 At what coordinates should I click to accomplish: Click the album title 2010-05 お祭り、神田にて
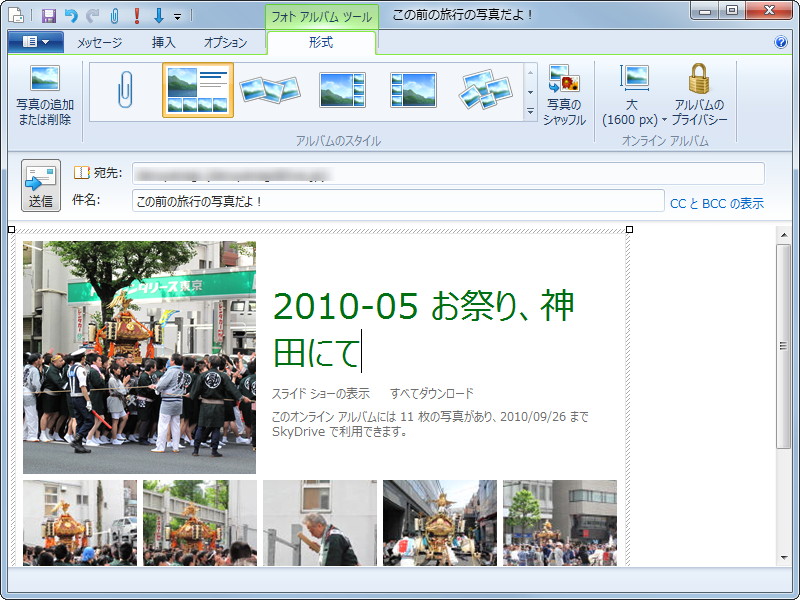pyautogui.click(x=423, y=329)
